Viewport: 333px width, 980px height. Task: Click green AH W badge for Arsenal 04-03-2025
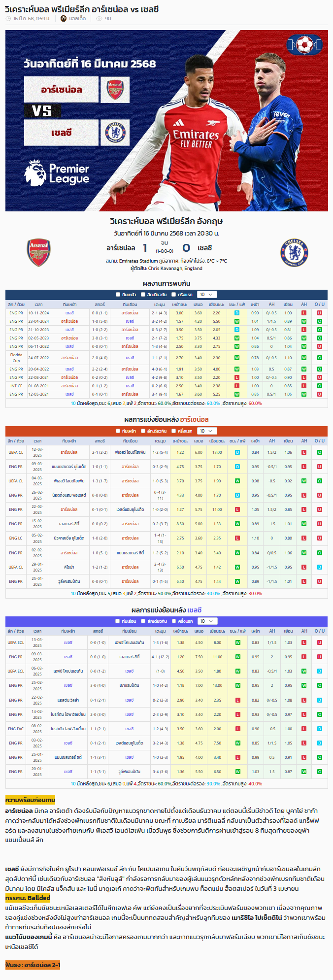(304, 481)
